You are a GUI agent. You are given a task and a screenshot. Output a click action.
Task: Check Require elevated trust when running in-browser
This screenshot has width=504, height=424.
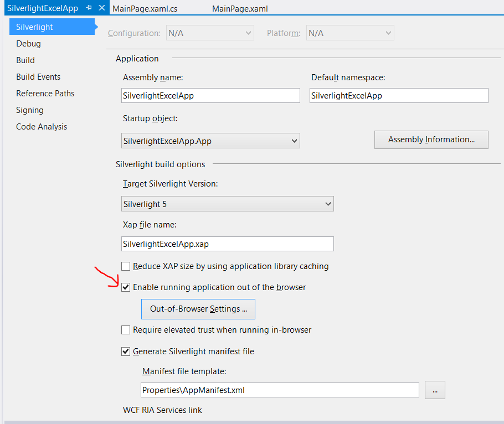click(x=126, y=330)
